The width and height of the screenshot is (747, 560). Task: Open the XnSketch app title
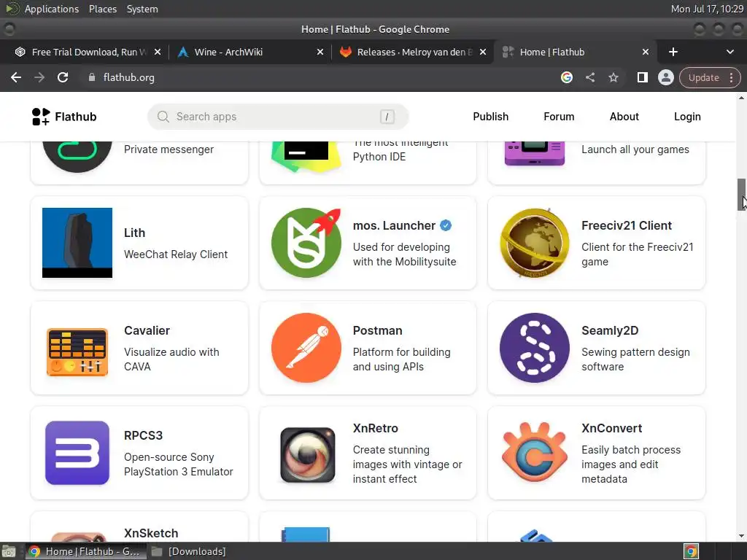(x=151, y=533)
